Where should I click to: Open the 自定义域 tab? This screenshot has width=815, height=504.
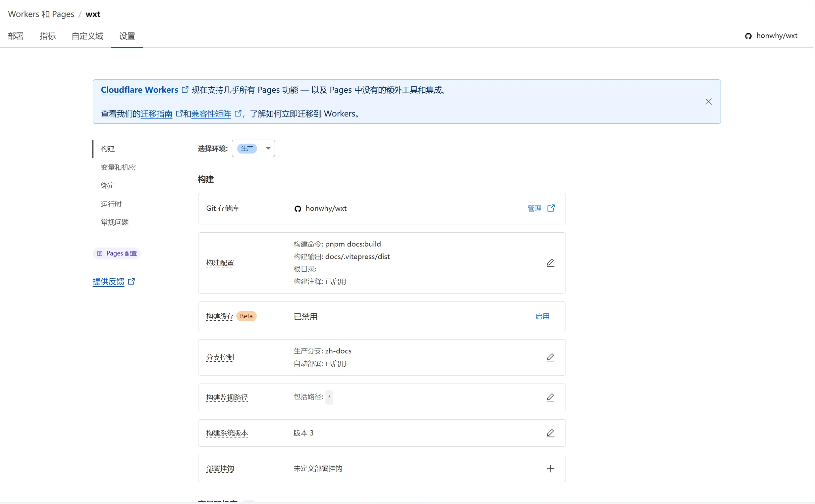click(x=87, y=36)
